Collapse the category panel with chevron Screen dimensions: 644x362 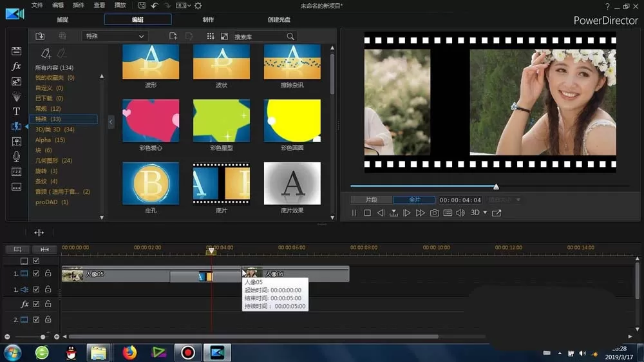[111, 122]
